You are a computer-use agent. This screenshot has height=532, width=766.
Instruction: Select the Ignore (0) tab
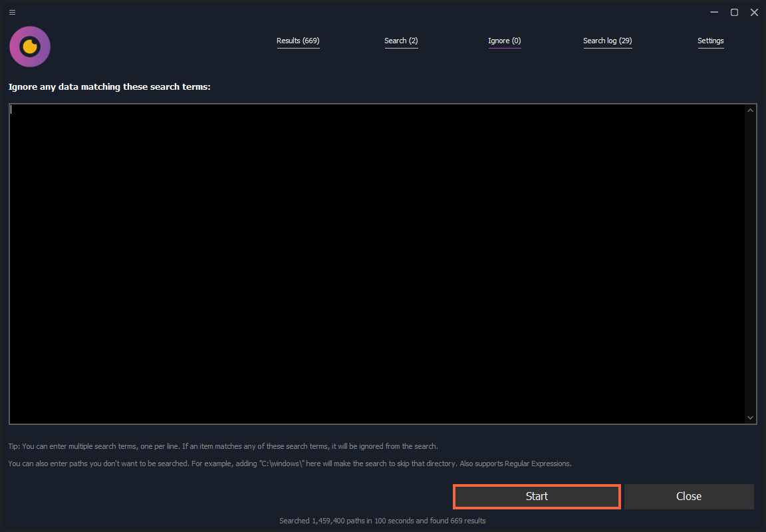[x=505, y=41]
